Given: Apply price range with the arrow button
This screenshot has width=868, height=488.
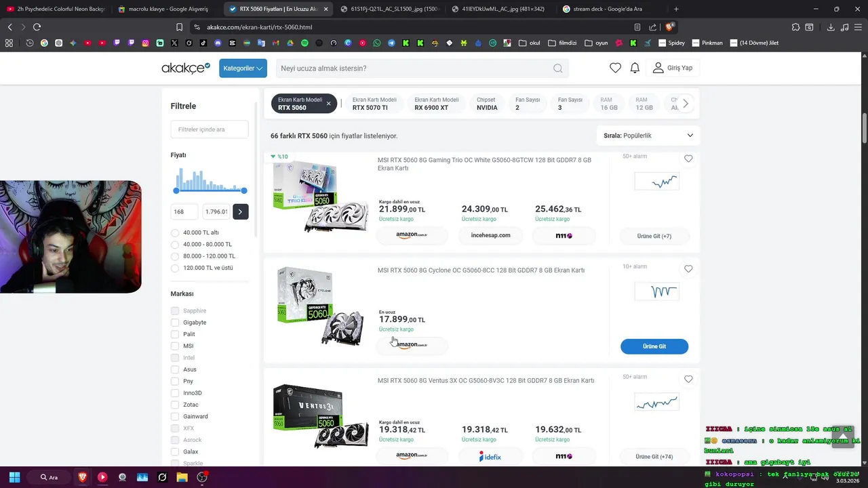Looking at the screenshot, I should [x=240, y=211].
